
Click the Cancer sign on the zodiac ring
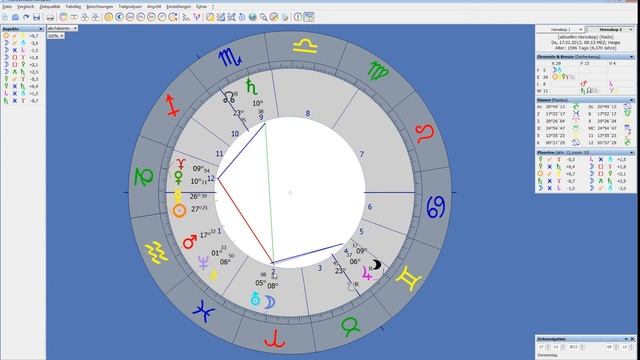click(436, 207)
